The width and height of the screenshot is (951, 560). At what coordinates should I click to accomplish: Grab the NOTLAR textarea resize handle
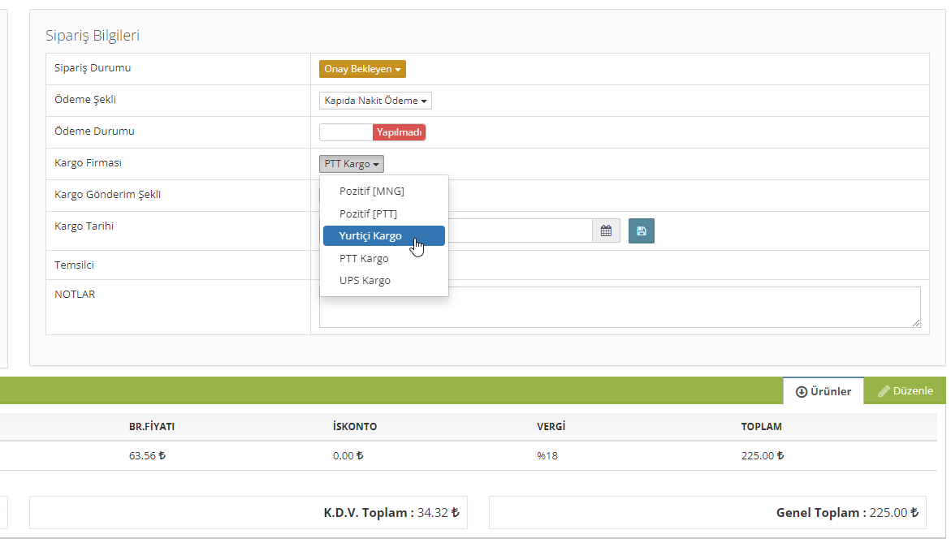click(916, 323)
